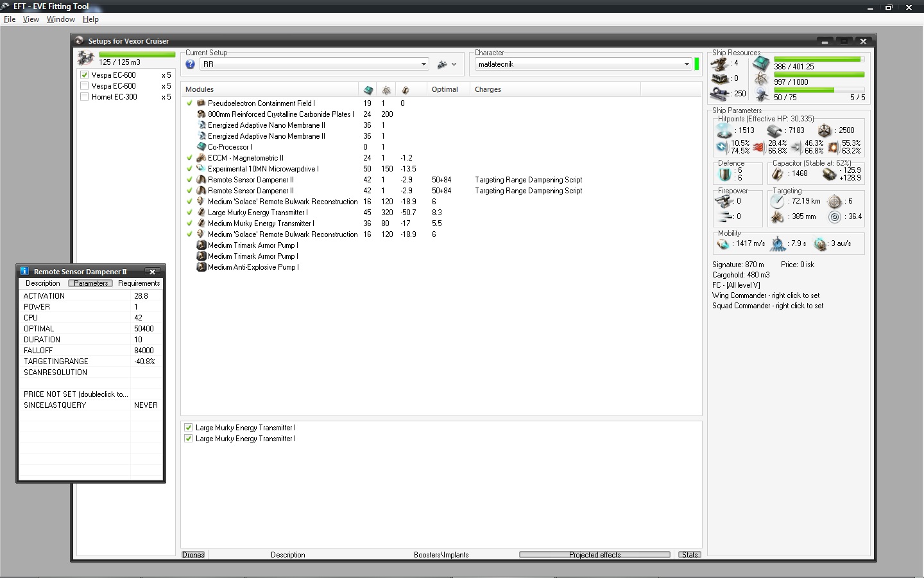Open the Help menu
Viewport: 924px width, 578px height.
pos(90,19)
